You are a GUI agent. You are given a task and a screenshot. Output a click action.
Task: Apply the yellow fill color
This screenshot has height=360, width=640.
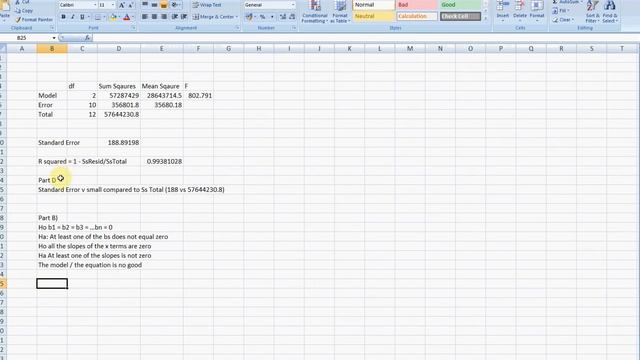pyautogui.click(x=113, y=17)
